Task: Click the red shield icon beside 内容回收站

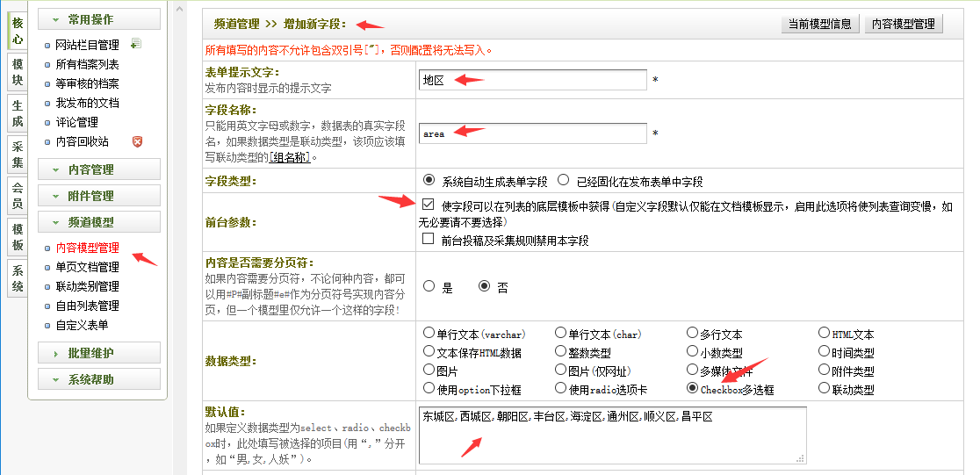Action: (x=136, y=141)
